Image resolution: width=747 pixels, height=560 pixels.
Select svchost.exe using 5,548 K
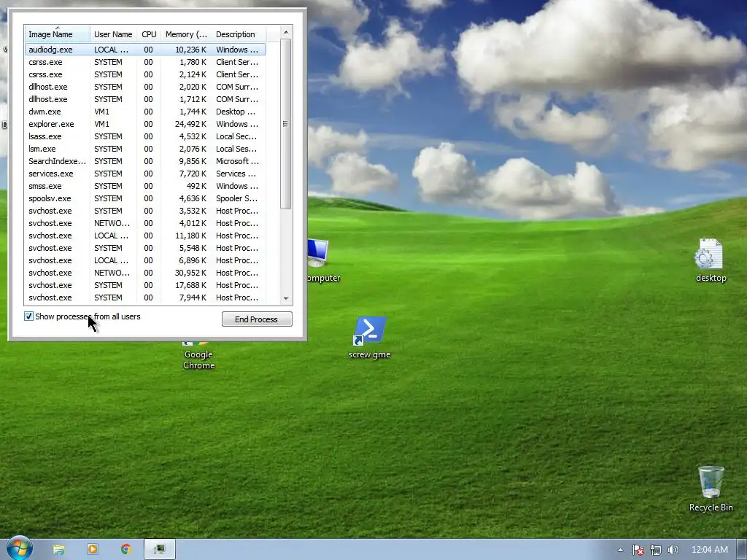145,248
